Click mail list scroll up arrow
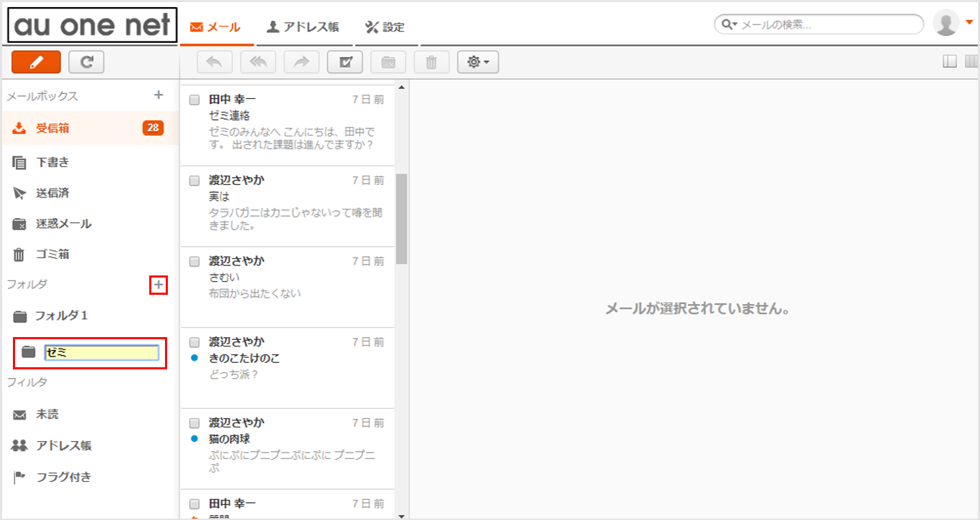The width and height of the screenshot is (980, 520). coord(401,88)
